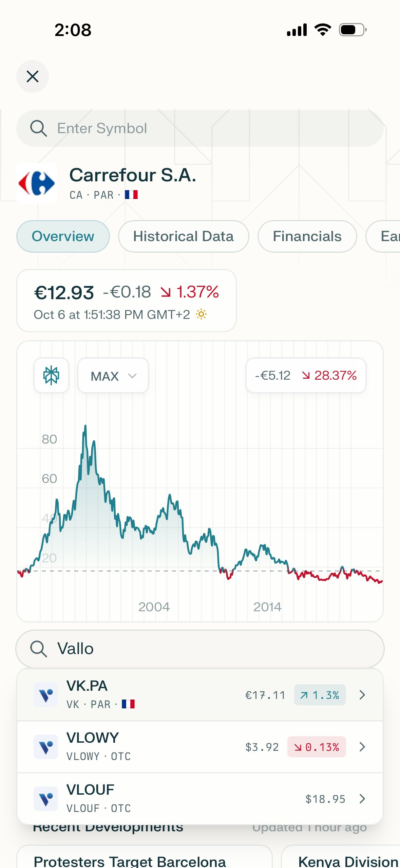400x868 pixels.
Task: Tap the chart comparison snowflake icon
Action: 51,376
